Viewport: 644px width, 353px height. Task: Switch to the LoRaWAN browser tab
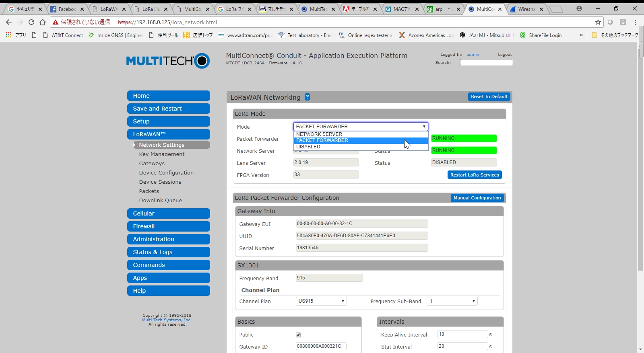click(x=109, y=9)
